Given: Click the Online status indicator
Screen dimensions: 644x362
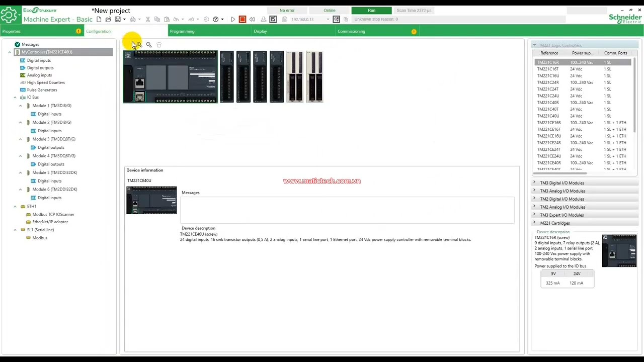Looking at the screenshot, I should click(x=330, y=11).
